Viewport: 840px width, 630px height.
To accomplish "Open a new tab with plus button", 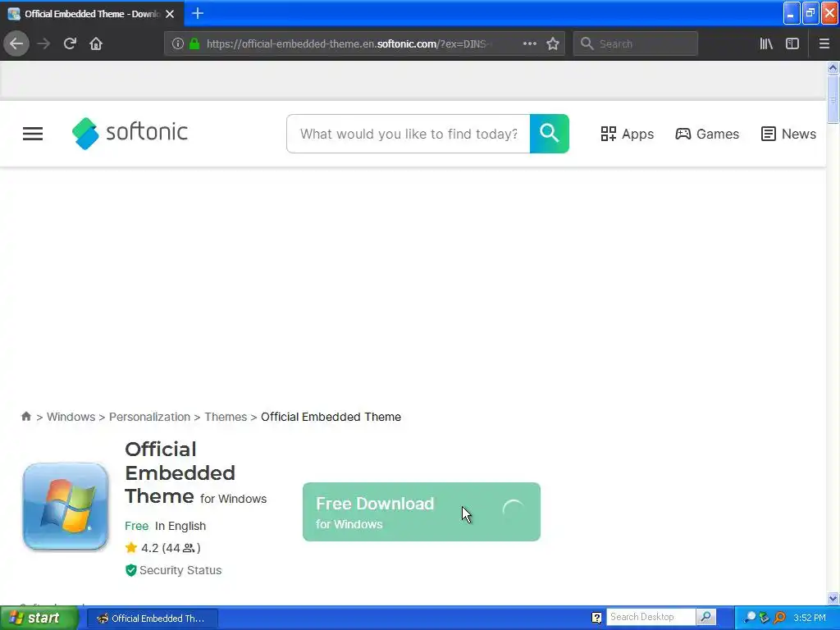I will (x=198, y=13).
